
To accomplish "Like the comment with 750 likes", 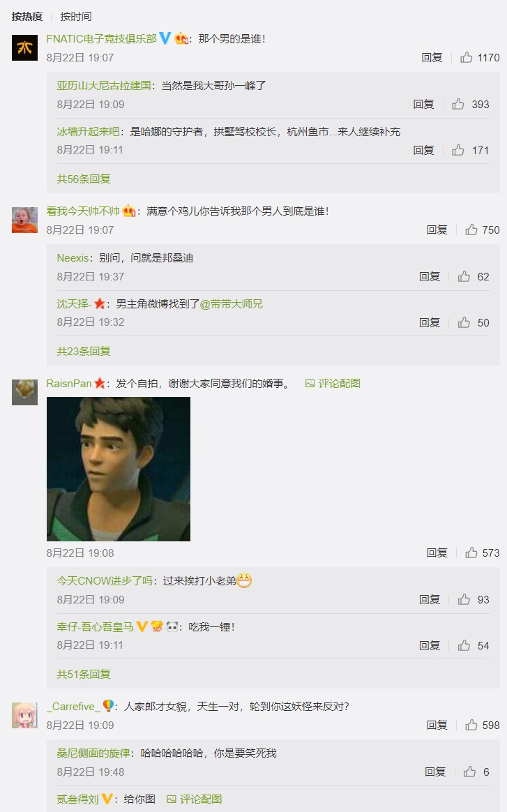I will click(471, 230).
